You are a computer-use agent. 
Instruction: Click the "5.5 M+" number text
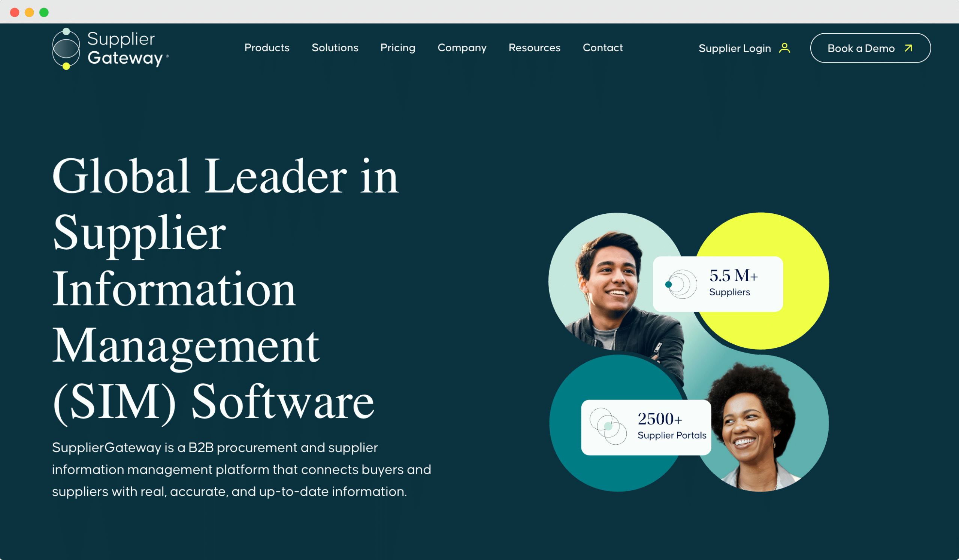(733, 276)
